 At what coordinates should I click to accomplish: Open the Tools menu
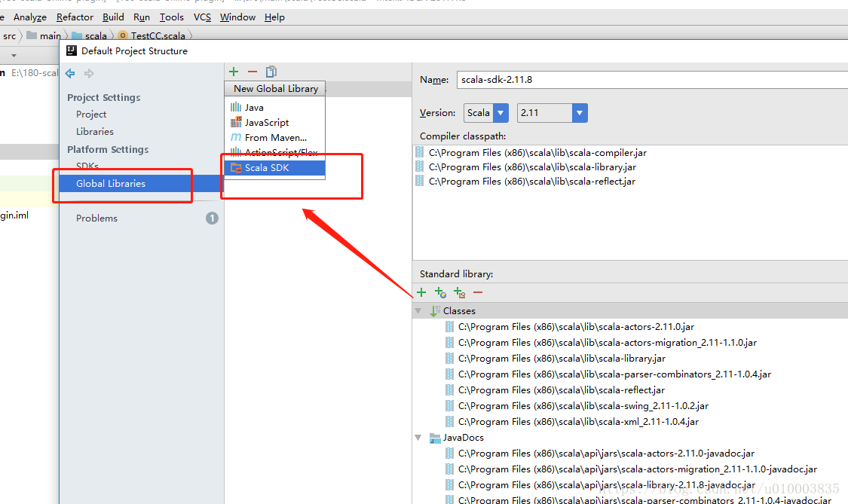(x=171, y=17)
